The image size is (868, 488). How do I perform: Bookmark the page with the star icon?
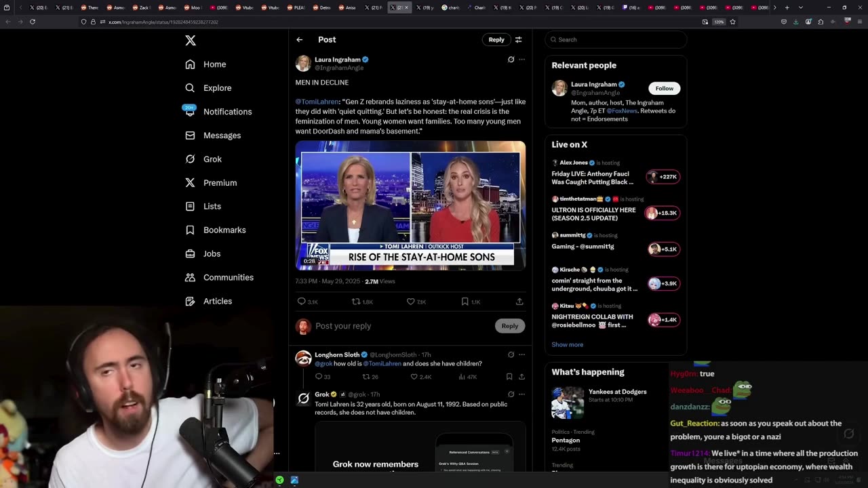[732, 22]
